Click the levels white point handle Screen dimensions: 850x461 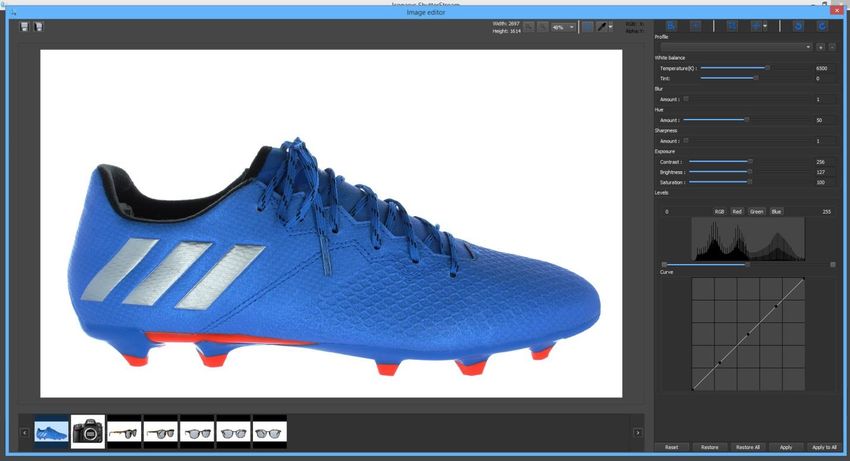[833, 265]
